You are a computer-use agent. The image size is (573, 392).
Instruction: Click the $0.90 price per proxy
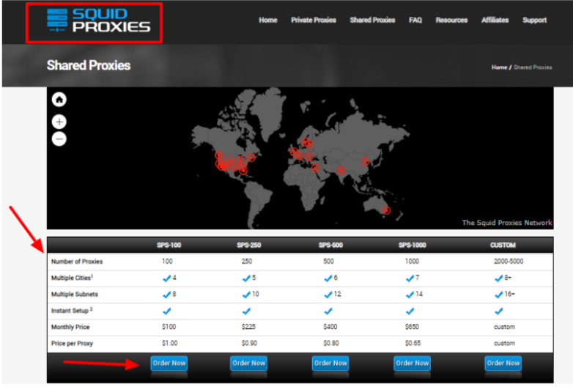pos(249,343)
